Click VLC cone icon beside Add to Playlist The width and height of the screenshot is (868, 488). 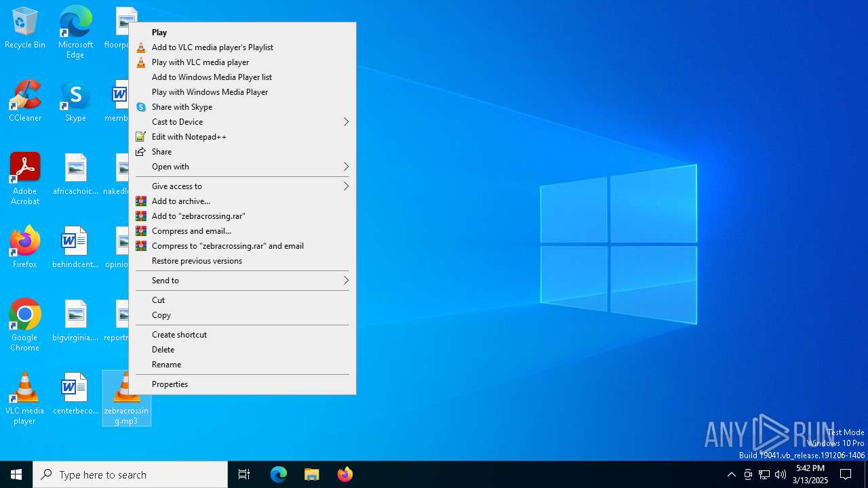coord(141,47)
